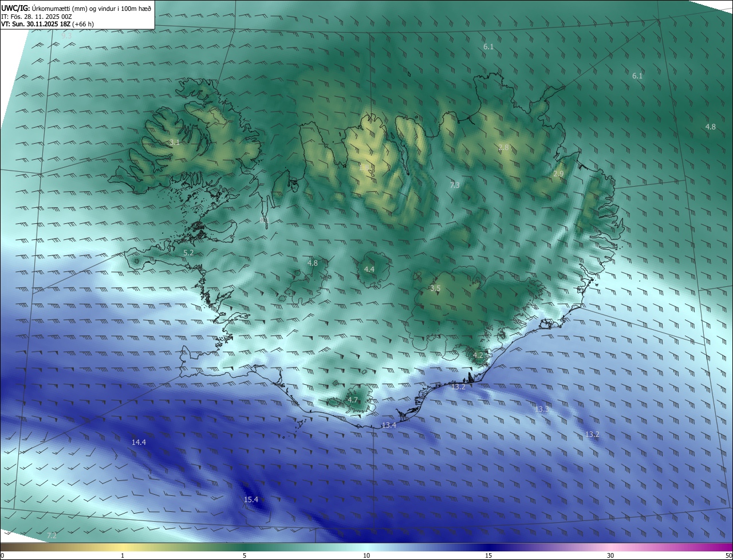Click the 5 tick on the colour scale
The image size is (733, 560).
click(x=245, y=555)
